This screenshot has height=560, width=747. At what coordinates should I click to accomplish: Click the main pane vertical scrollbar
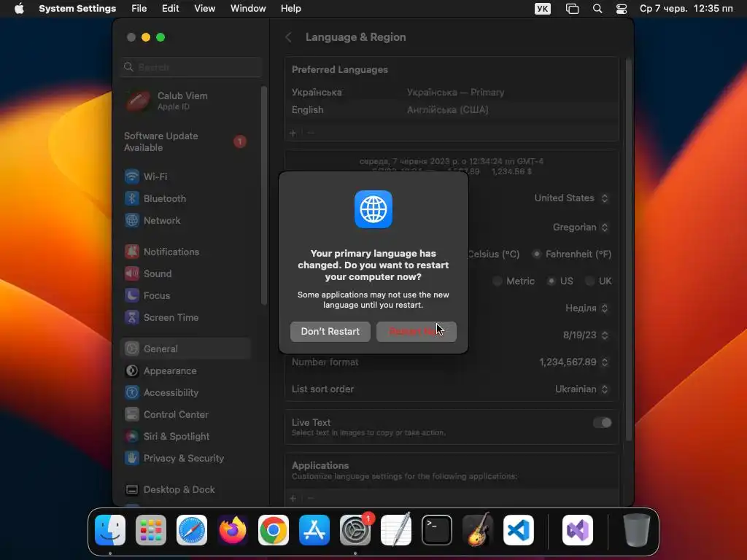pos(628,250)
